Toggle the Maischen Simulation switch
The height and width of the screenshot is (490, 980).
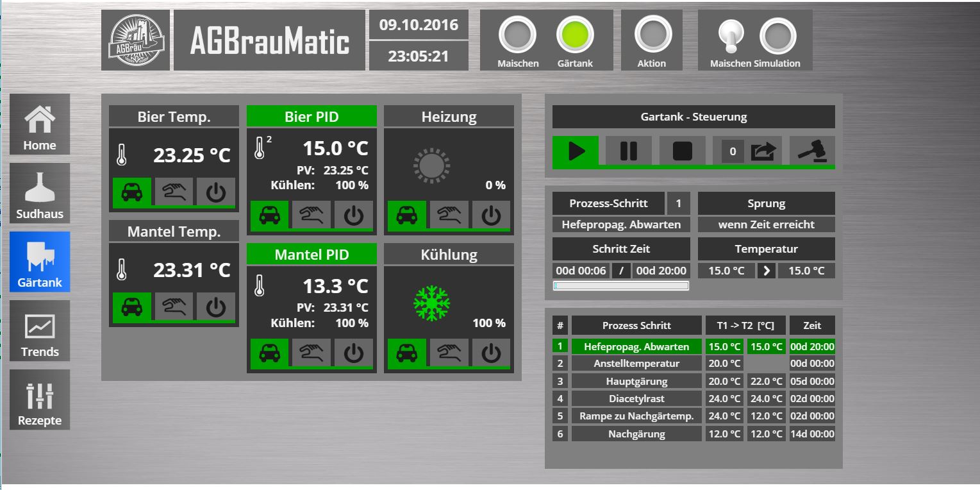point(731,35)
